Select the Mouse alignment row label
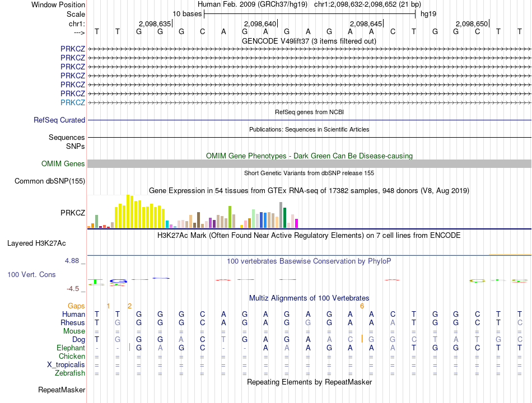 pyautogui.click(x=74, y=331)
